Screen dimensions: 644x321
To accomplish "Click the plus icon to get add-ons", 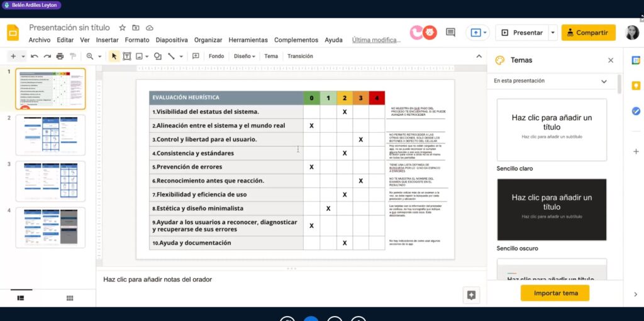I will (636, 152).
